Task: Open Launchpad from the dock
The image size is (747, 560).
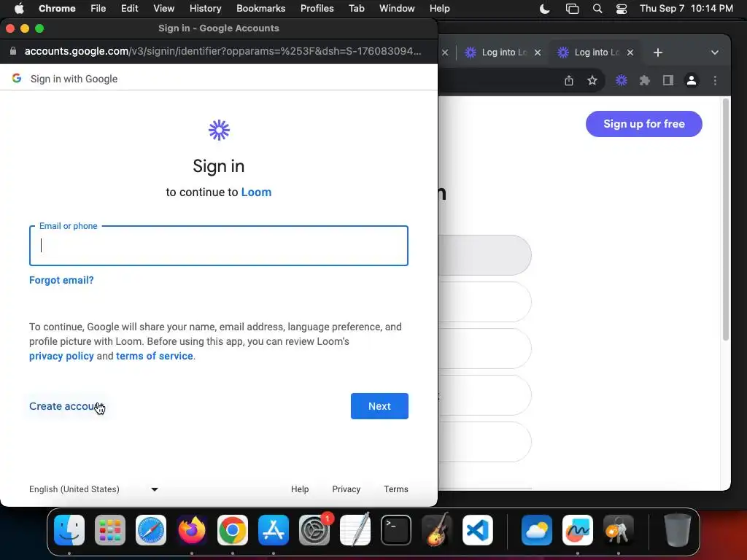Action: (x=110, y=530)
